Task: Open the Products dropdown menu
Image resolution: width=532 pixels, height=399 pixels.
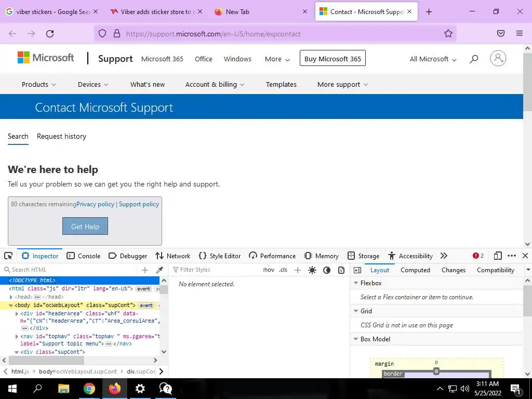Action: (x=38, y=85)
